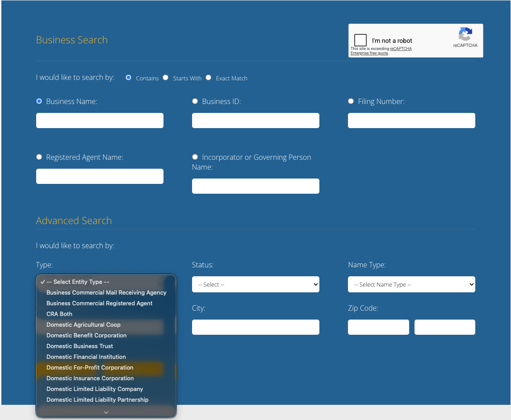
Task: Open the Status dropdown
Action: (x=255, y=285)
